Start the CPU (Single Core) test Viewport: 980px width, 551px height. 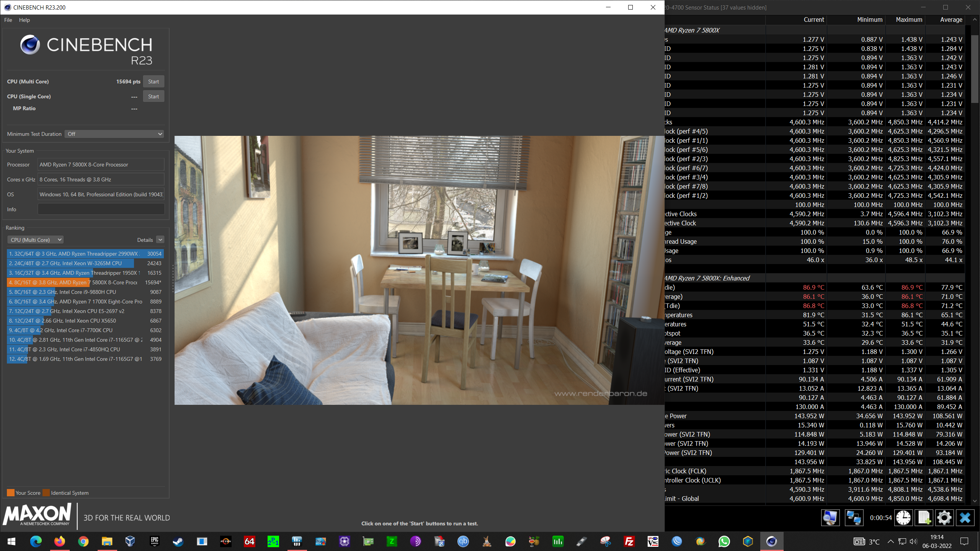(154, 96)
